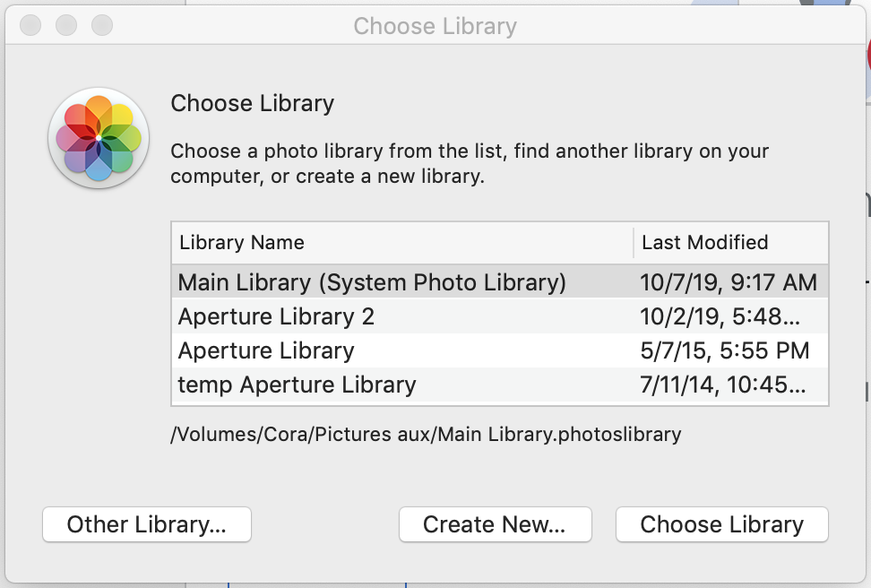
Task: Click the Choose Library window title bar text
Action: (435, 26)
